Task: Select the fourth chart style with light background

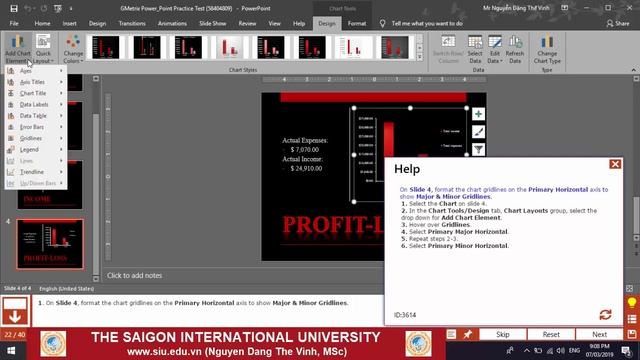Action: click(x=229, y=47)
